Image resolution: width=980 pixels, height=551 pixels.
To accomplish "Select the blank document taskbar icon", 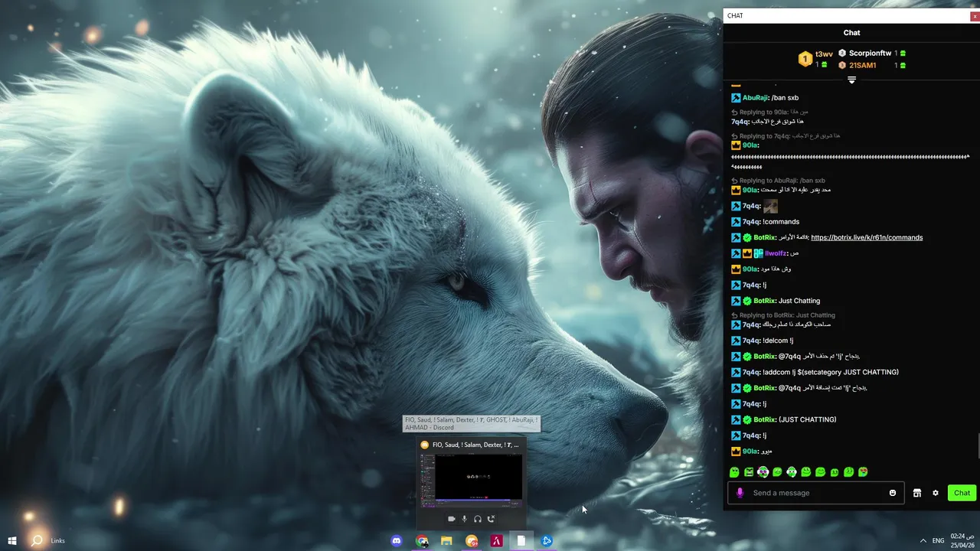I will tap(521, 540).
